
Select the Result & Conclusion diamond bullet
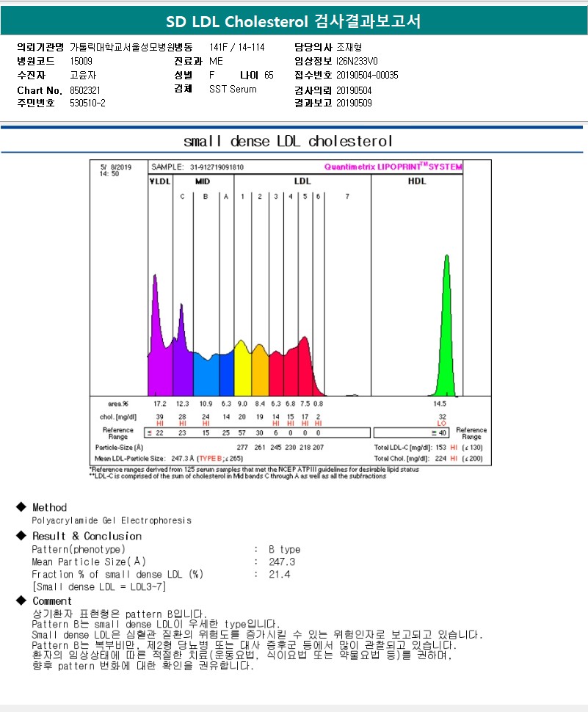pos(21,535)
